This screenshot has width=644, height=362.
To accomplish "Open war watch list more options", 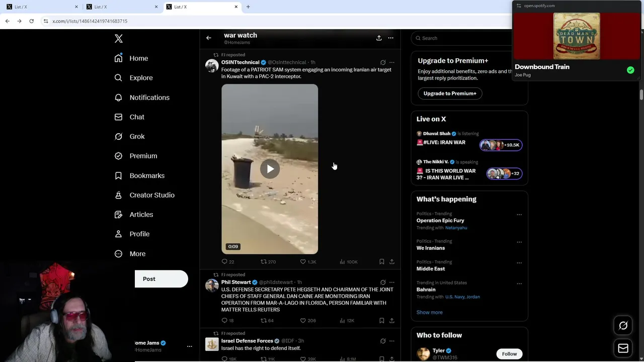I will [390, 38].
